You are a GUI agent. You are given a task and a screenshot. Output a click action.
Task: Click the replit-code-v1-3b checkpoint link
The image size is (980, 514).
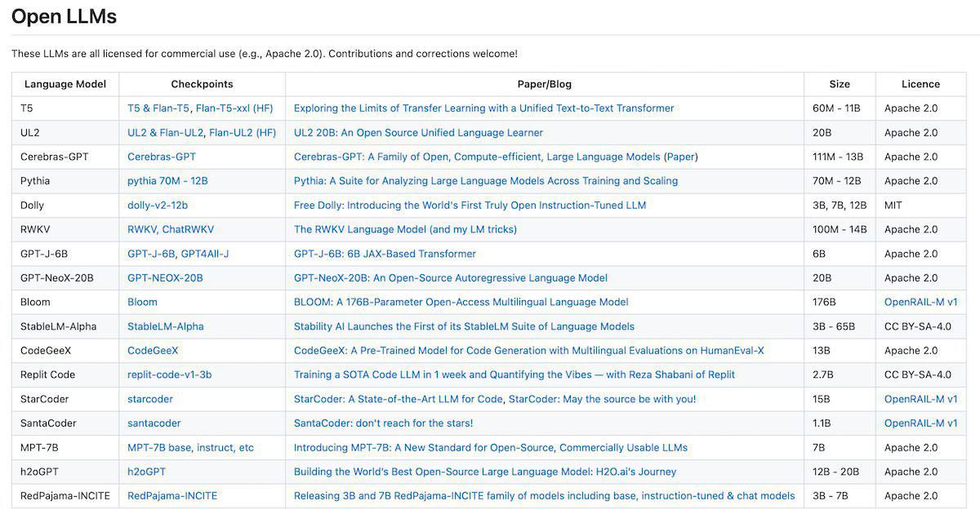tap(170, 374)
